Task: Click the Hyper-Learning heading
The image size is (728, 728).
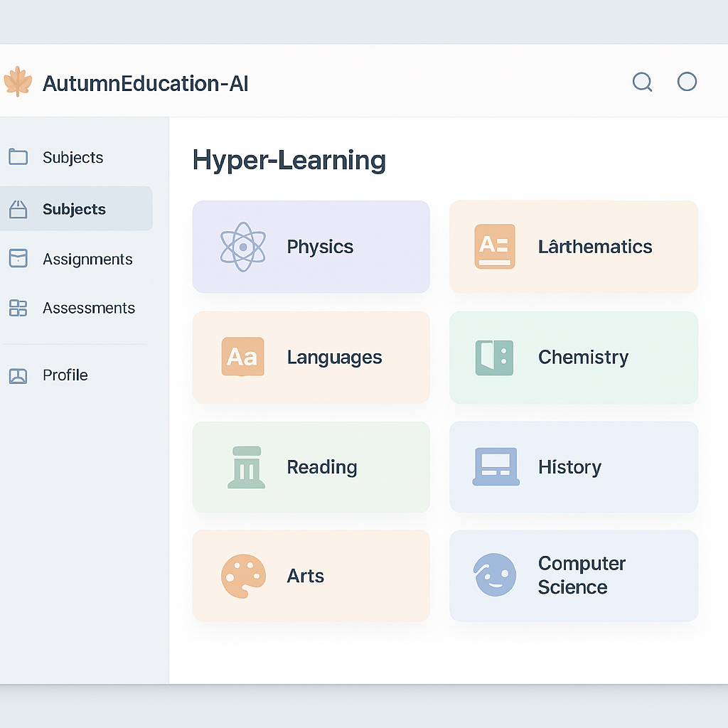Action: [289, 160]
